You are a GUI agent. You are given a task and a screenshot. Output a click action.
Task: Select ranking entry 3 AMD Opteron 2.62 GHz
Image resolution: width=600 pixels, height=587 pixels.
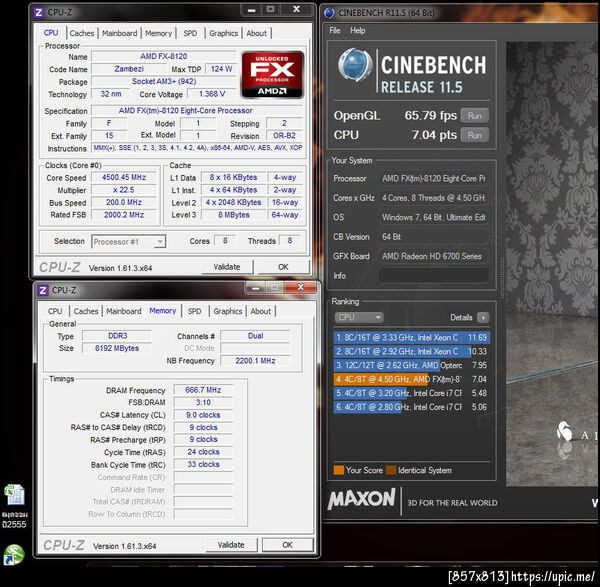pos(411,365)
